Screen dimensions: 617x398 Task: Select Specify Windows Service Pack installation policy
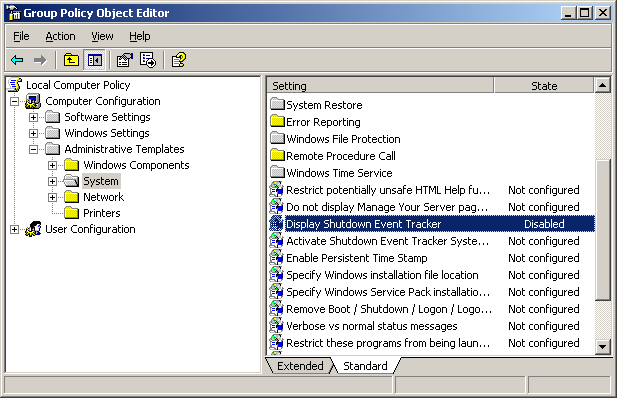coord(431,292)
